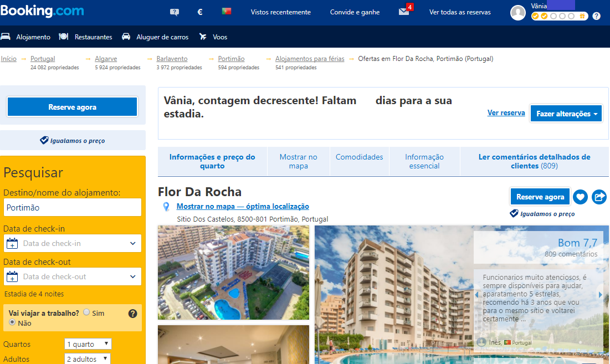Switch to the Informação essencial tab
This screenshot has width=610, height=364.
click(x=424, y=161)
